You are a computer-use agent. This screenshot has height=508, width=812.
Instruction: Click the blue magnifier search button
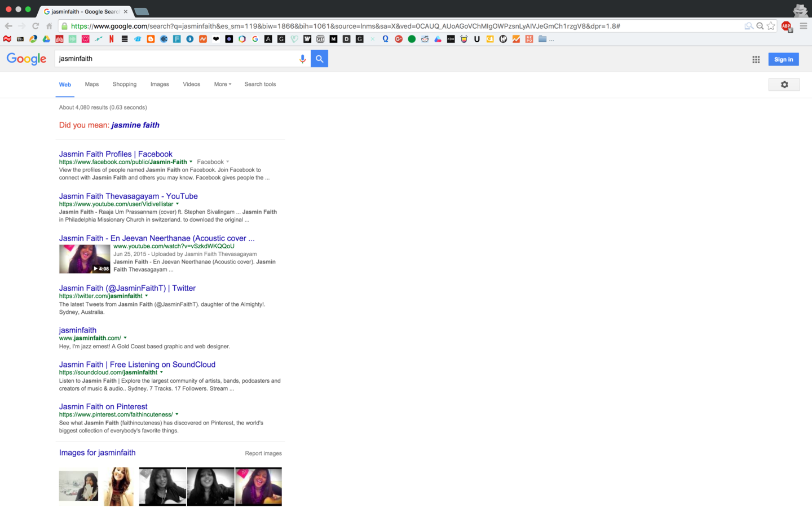click(319, 59)
